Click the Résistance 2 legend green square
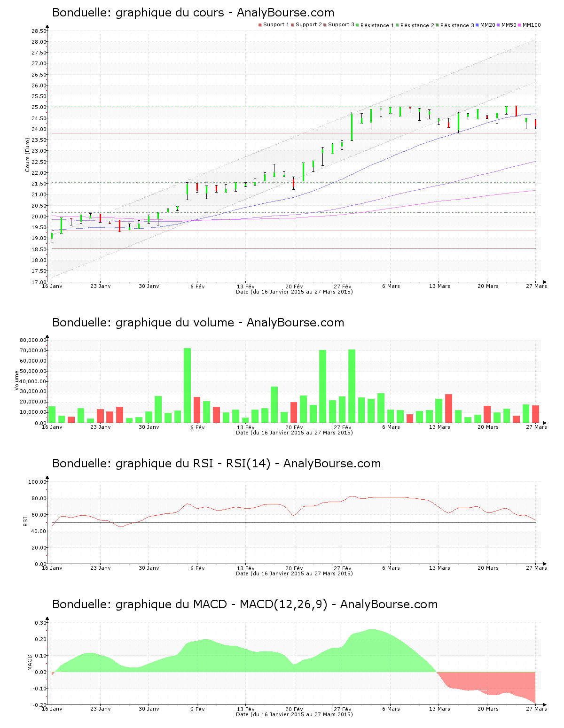This screenshot has height=728, width=564. tap(397, 25)
